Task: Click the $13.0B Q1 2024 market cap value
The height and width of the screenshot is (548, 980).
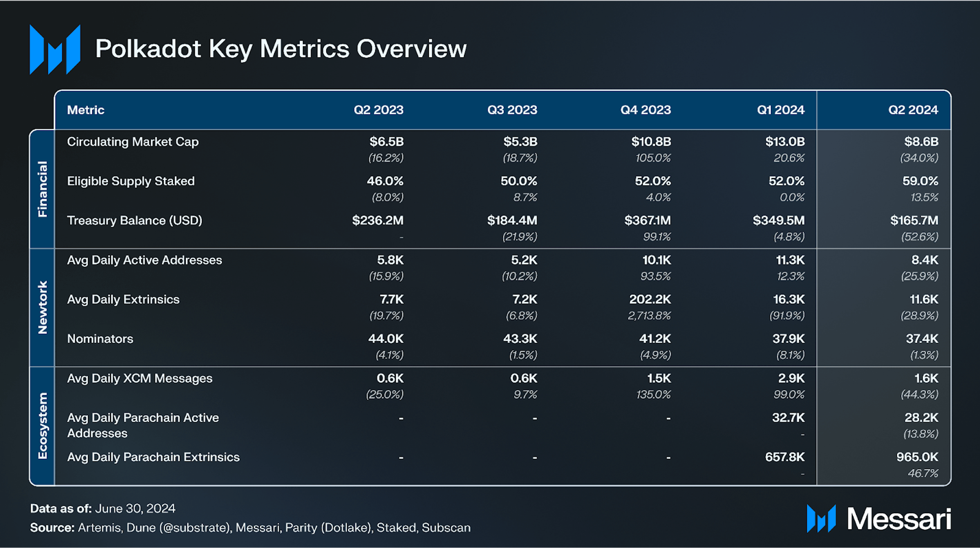Action: (x=785, y=142)
